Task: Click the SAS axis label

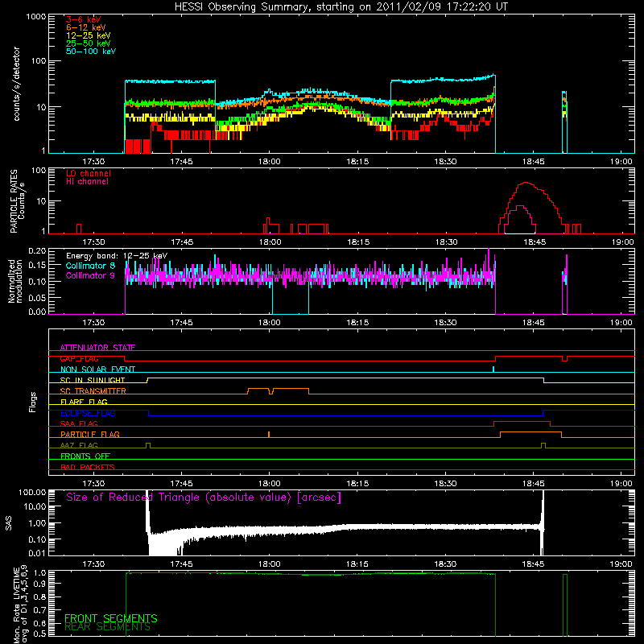Action: [x=9, y=523]
